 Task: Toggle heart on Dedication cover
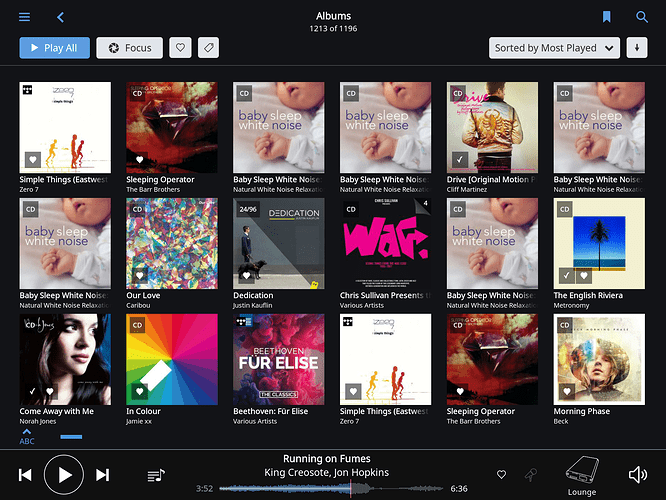[246, 276]
